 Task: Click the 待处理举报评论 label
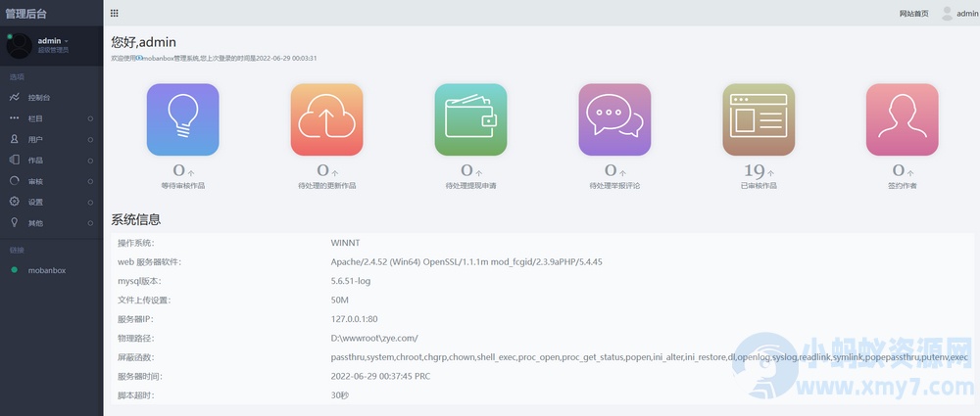point(615,186)
